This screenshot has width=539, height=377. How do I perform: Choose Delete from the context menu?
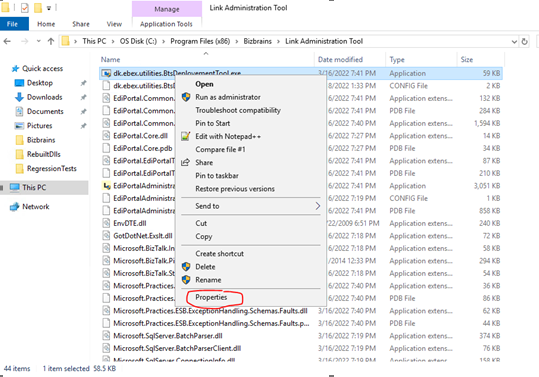(205, 267)
